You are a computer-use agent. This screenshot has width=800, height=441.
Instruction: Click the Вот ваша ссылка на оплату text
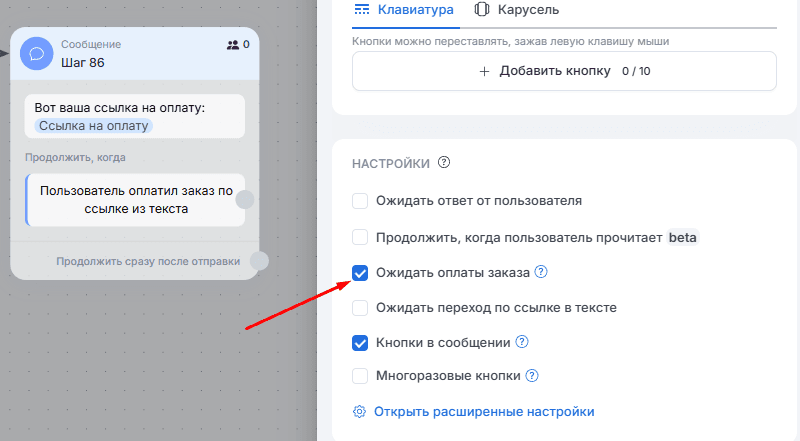[x=119, y=108]
